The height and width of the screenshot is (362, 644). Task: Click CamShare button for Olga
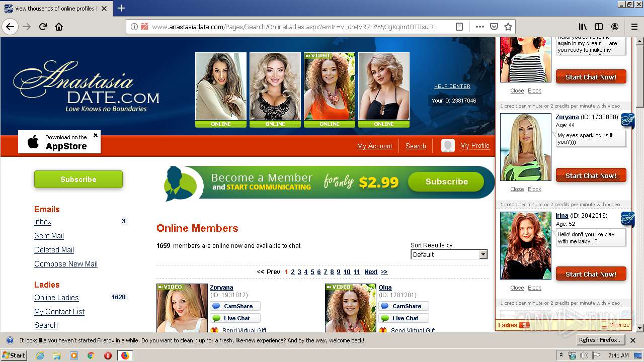coord(404,306)
